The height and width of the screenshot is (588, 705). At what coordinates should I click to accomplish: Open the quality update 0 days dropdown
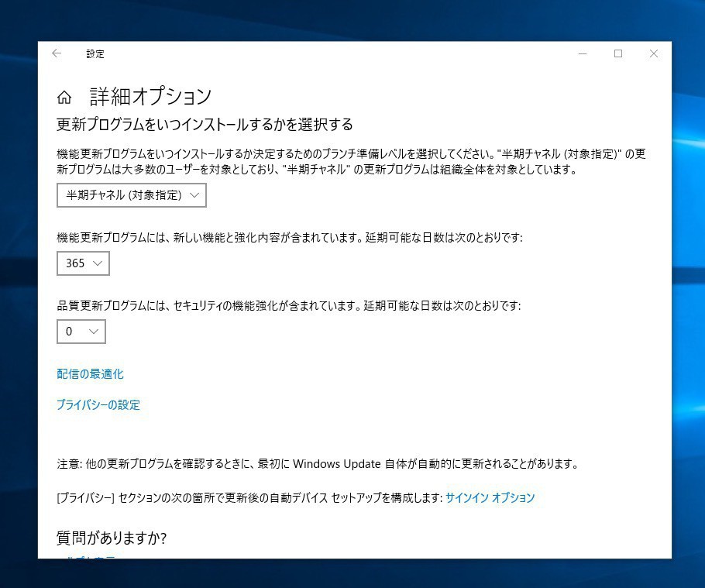coord(81,332)
